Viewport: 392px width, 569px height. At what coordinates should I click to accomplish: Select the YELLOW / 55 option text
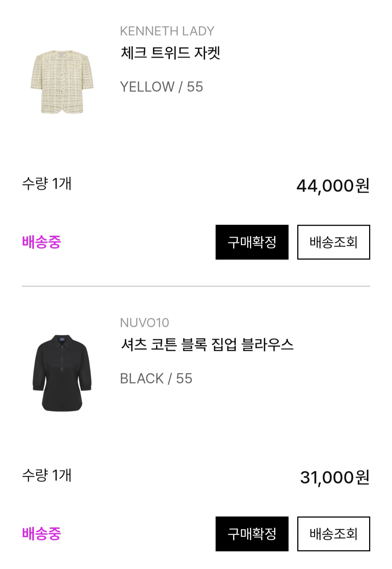tap(161, 87)
